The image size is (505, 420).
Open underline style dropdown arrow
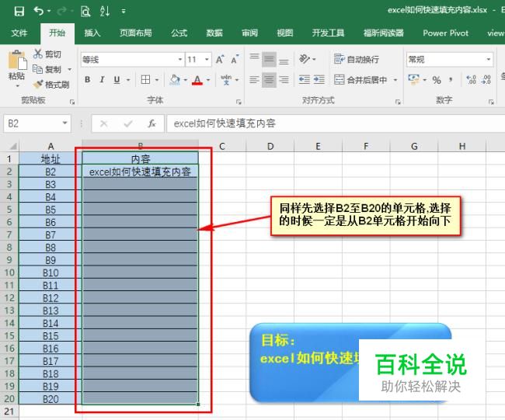click(128, 80)
